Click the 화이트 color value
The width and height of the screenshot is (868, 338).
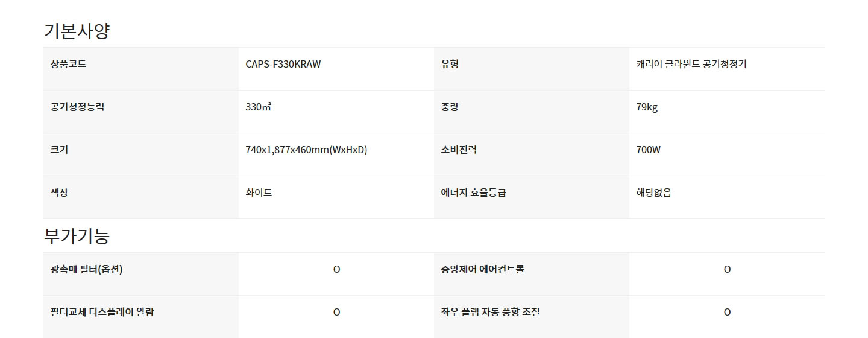pos(259,193)
